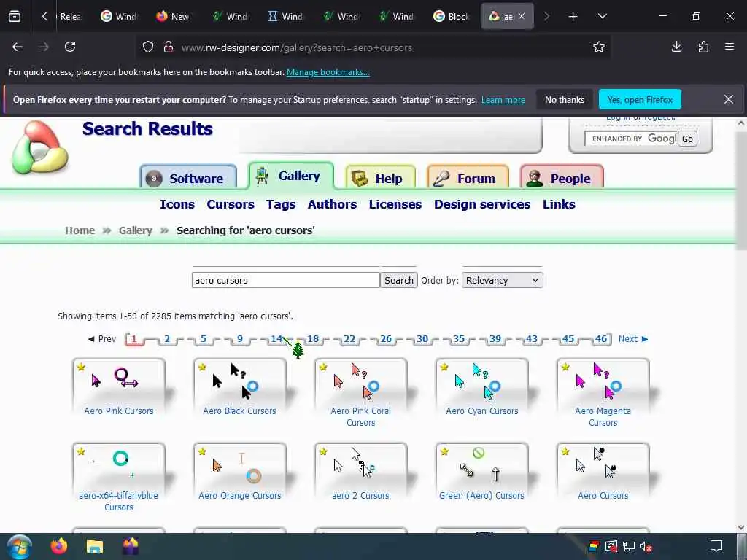
Task: Open the Forum tab
Action: [x=468, y=178]
